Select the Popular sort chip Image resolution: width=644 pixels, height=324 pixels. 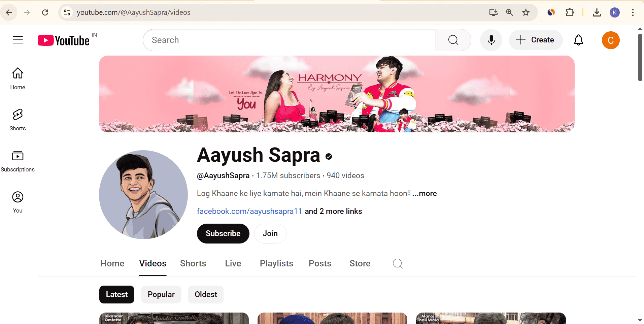pos(161,294)
